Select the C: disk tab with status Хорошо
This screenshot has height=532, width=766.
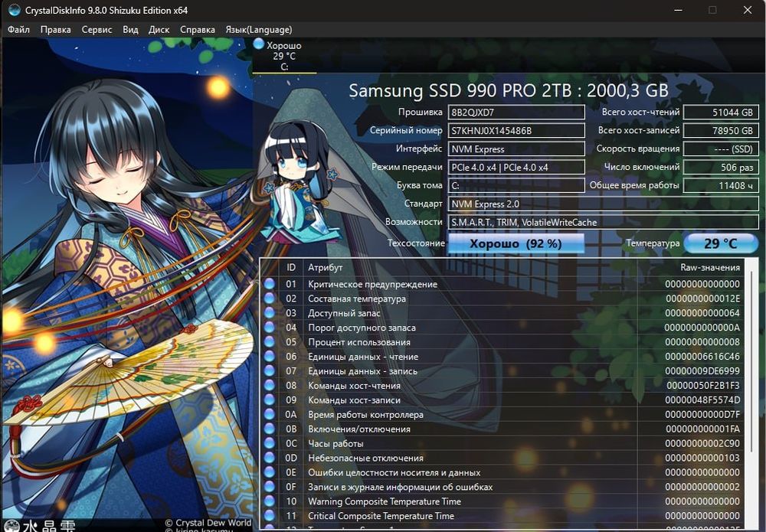284,56
